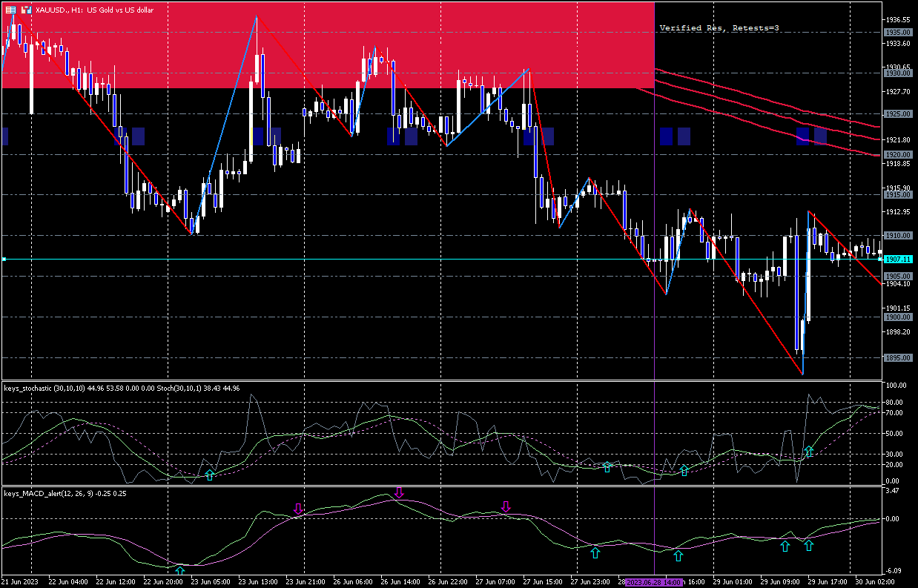
Task: Open the One Click Trading panel icon
Action: coord(27,10)
